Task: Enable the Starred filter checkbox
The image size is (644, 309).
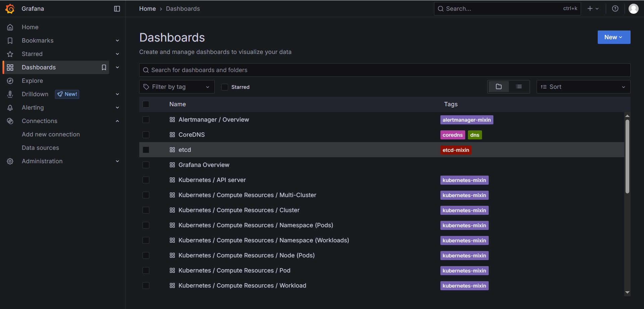Action: pyautogui.click(x=225, y=87)
